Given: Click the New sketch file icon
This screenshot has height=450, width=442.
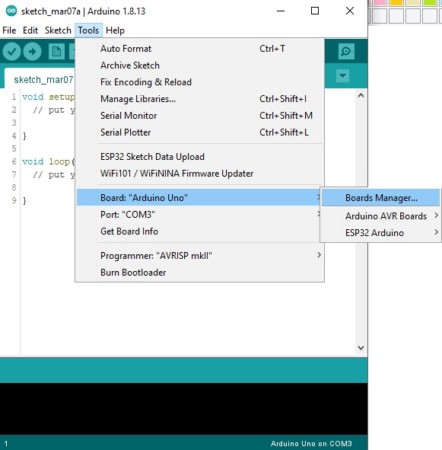Looking at the screenshot, I should point(56,52).
